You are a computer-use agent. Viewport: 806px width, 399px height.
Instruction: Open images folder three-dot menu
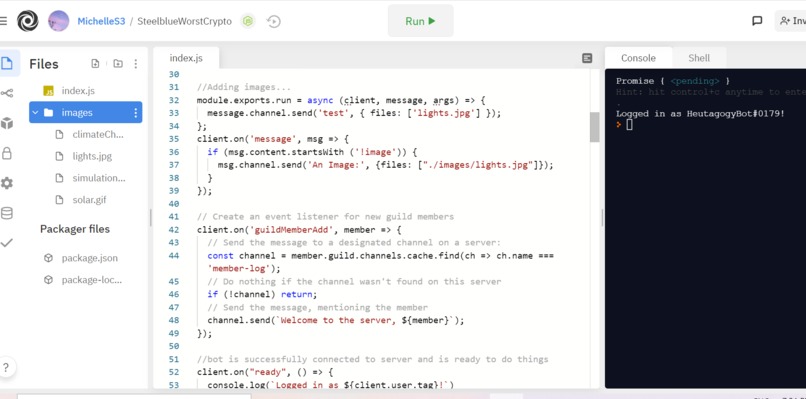[136, 113]
